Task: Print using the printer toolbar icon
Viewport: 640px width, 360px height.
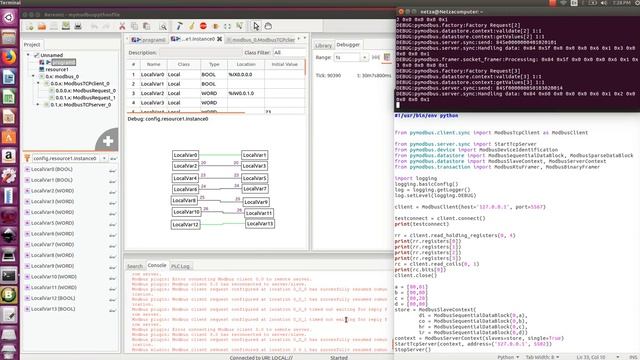Action: [78, 26]
